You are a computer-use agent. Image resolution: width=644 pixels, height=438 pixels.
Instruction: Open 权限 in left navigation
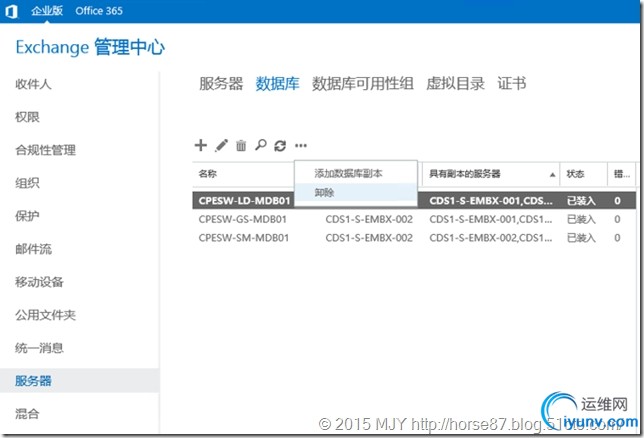[27, 117]
